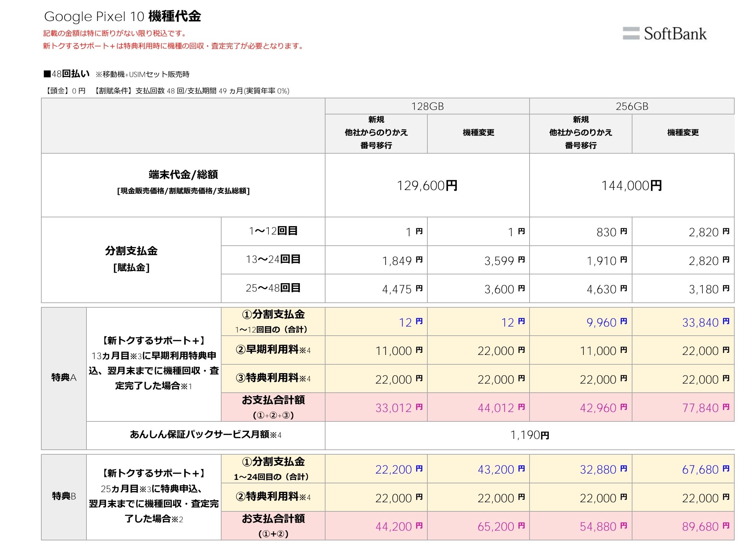Viewport: 756px width, 546px height.
Task: Click the 1〜12回目 installment row label
Action: [x=273, y=231]
